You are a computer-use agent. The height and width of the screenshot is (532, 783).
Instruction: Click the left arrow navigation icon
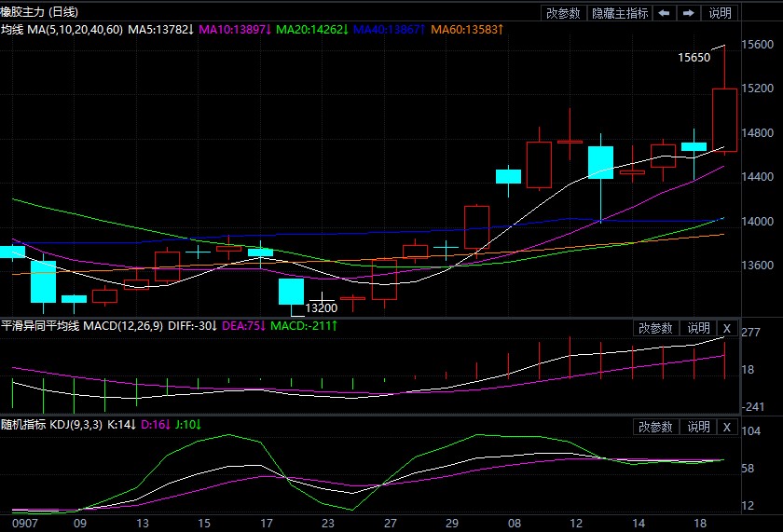coord(664,13)
